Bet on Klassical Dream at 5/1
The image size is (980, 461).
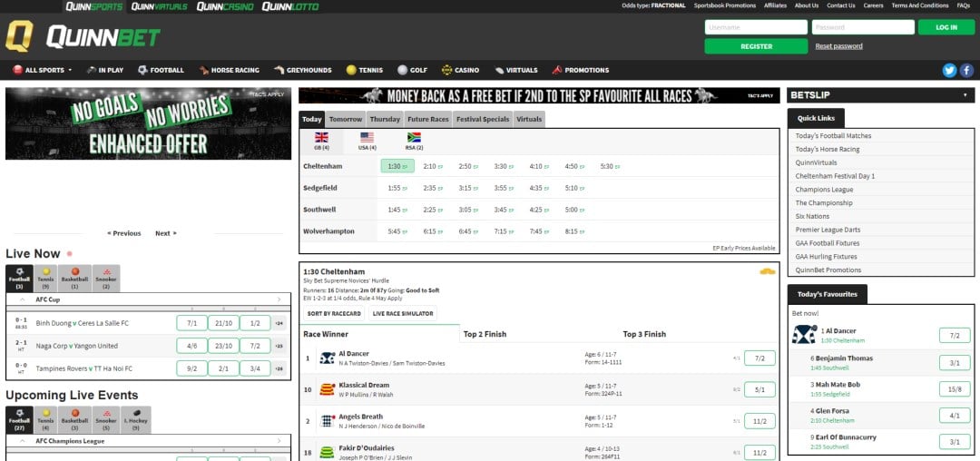pos(759,390)
